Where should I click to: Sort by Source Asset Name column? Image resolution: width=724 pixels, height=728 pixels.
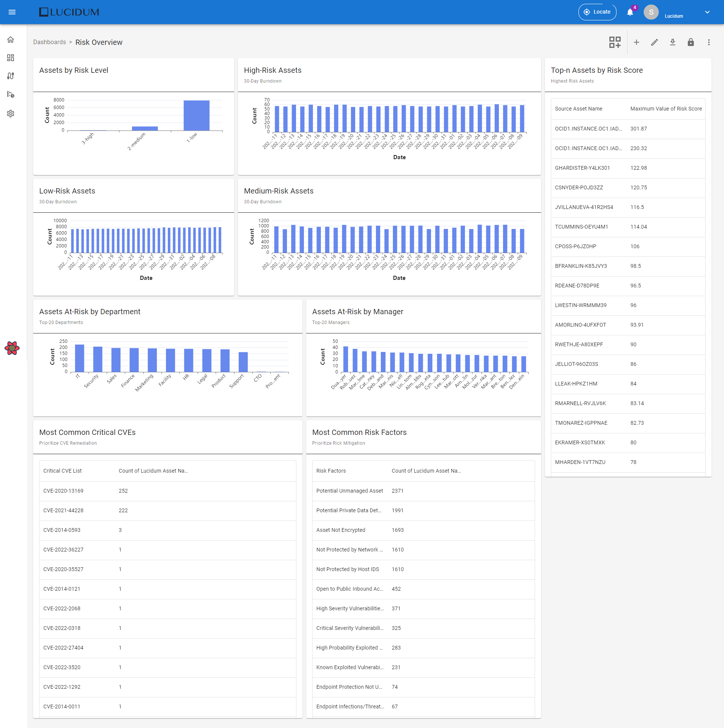pyautogui.click(x=578, y=109)
